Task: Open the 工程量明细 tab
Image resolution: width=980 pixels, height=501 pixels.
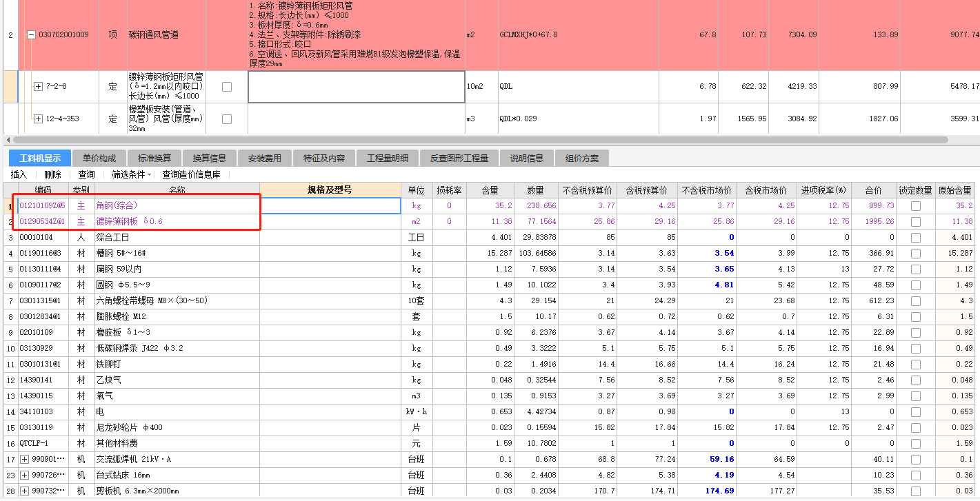Action: pos(388,159)
